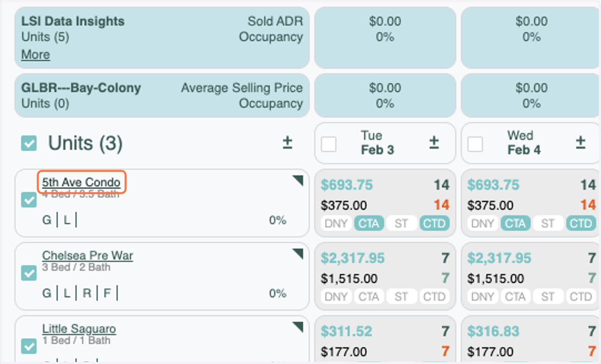The width and height of the screenshot is (601, 364).
Task: Select $2,317.95 rate for Chelsea Pre War Feb 4
Action: [499, 258]
